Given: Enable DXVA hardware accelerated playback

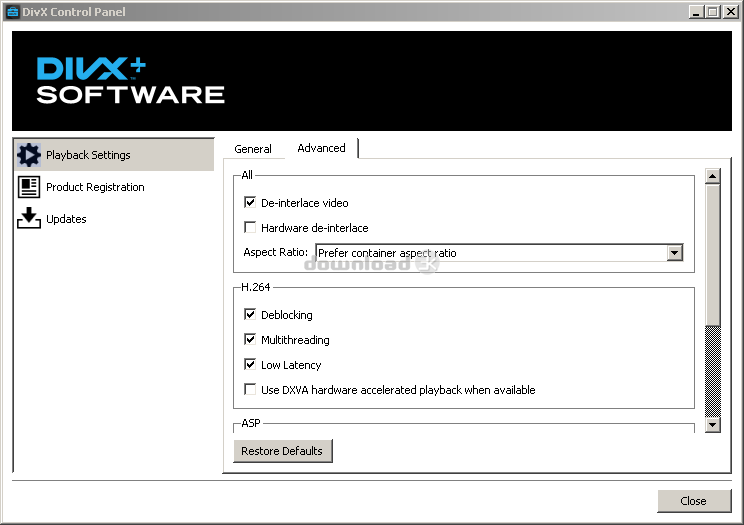Looking at the screenshot, I should click(250, 390).
